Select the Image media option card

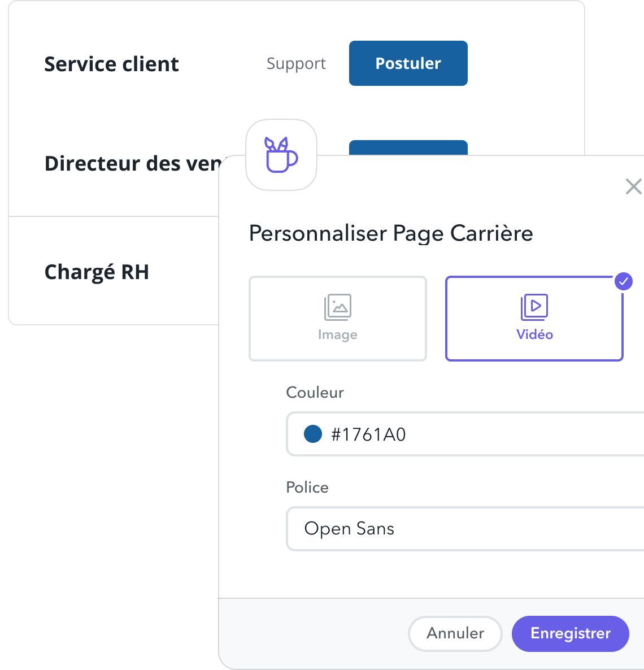click(x=338, y=319)
